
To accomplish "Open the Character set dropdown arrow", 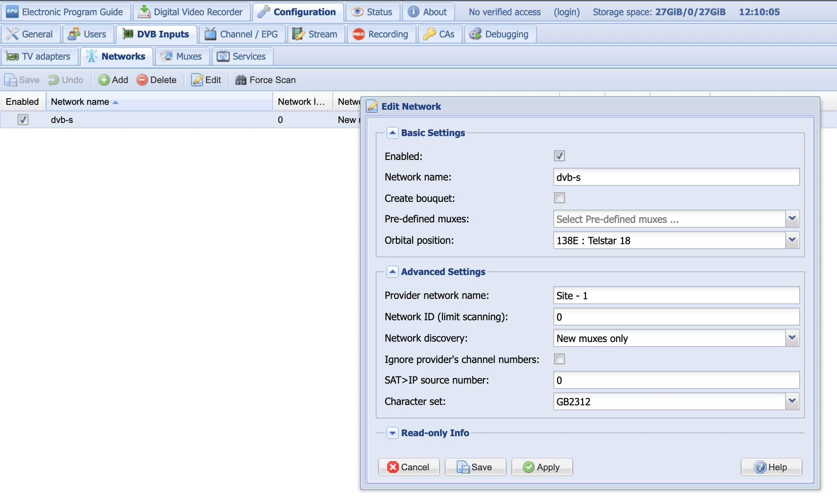I will click(793, 401).
